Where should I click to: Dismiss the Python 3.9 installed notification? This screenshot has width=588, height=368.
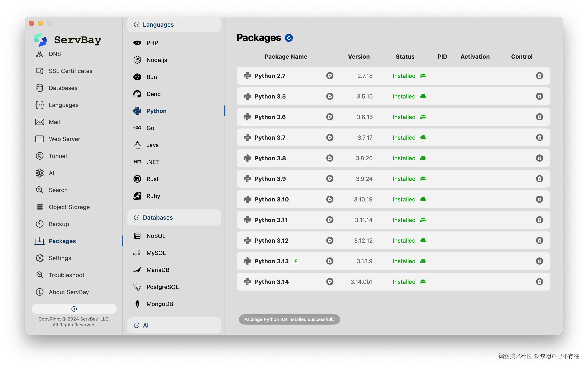(x=289, y=319)
